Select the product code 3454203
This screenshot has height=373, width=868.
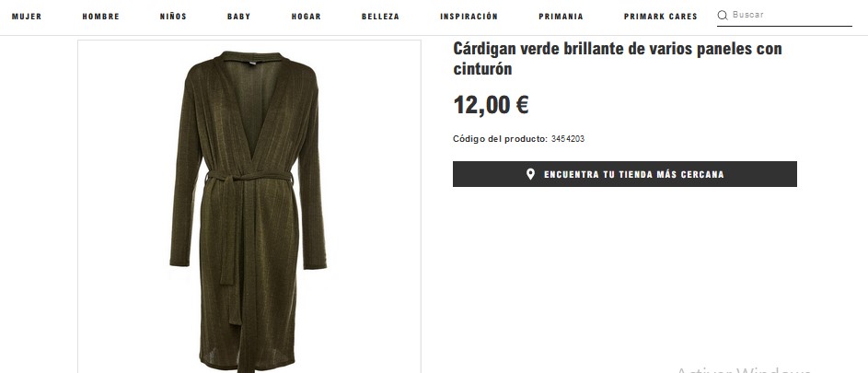coord(567,139)
